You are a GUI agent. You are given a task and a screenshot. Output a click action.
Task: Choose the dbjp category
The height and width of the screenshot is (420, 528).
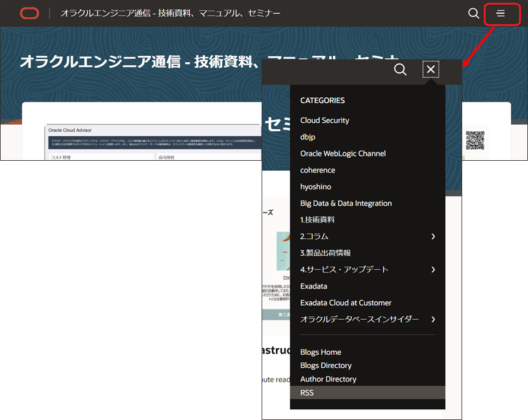[308, 137]
